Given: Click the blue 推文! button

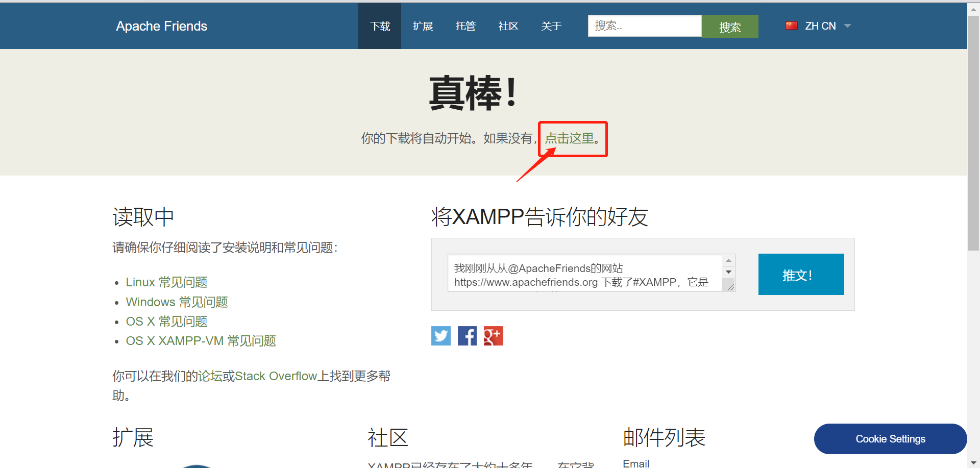Looking at the screenshot, I should pos(801,274).
